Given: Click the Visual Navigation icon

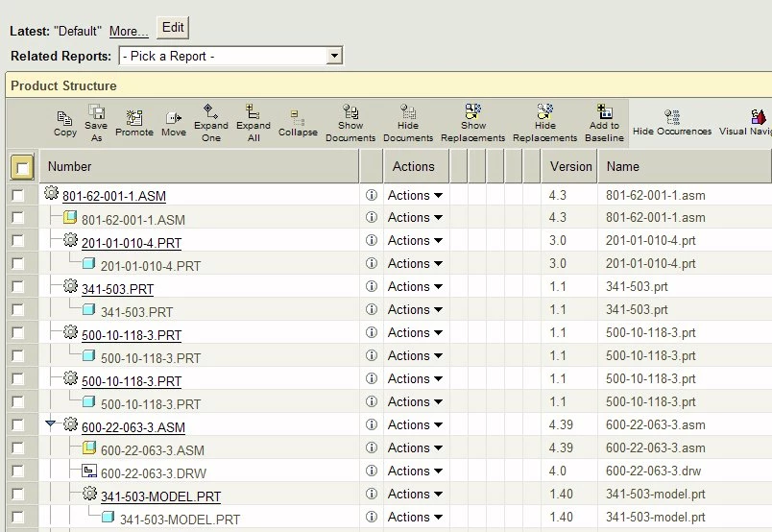Looking at the screenshot, I should pyautogui.click(x=759, y=117).
